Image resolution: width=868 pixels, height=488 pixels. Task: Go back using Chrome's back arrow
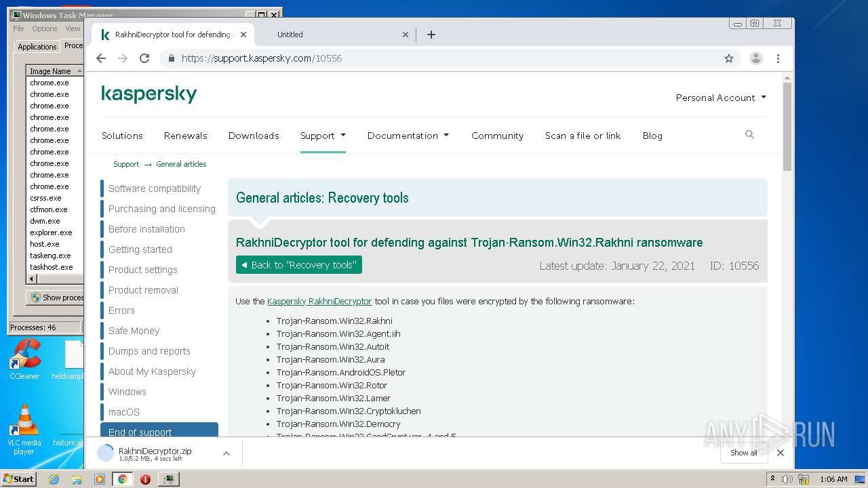101,58
